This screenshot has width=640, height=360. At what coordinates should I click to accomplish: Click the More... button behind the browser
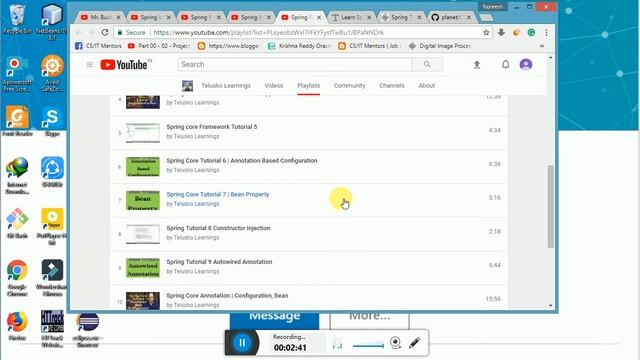tap(369, 321)
